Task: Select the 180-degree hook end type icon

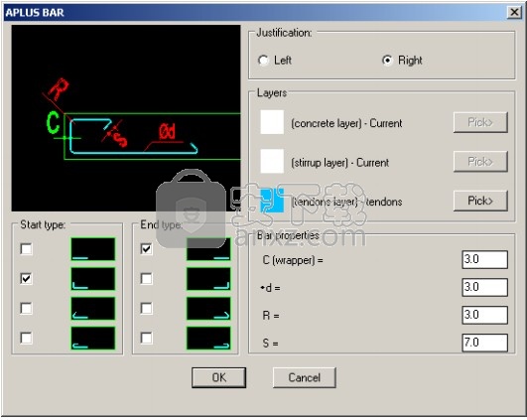Action: point(208,338)
